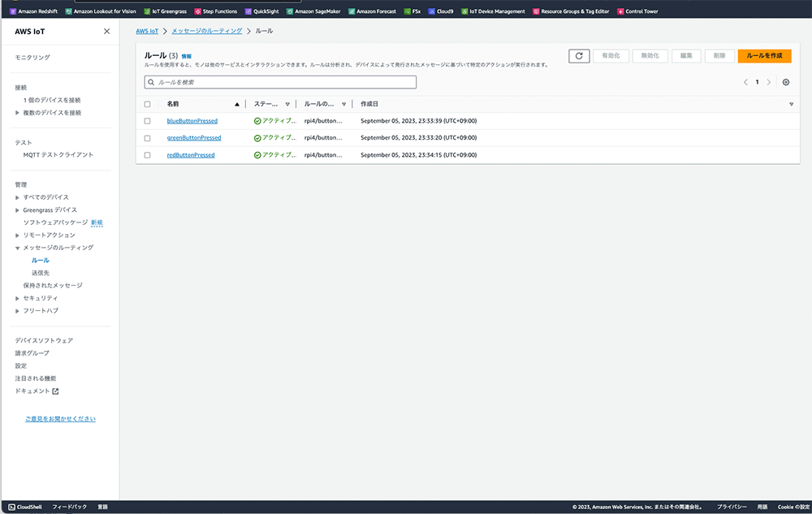Screen dimensions: 812x514
Task: Expand 複数のデバイスを接続 item
Action: pyautogui.click(x=17, y=113)
